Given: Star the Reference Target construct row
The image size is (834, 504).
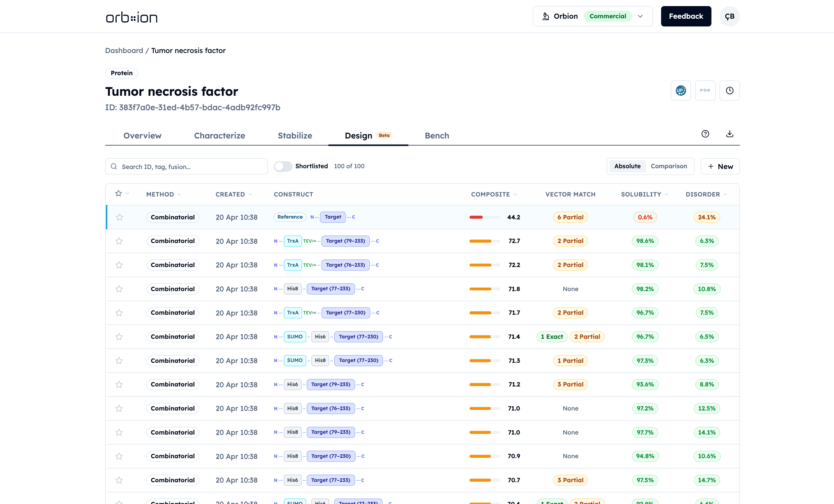Looking at the screenshot, I should [119, 217].
